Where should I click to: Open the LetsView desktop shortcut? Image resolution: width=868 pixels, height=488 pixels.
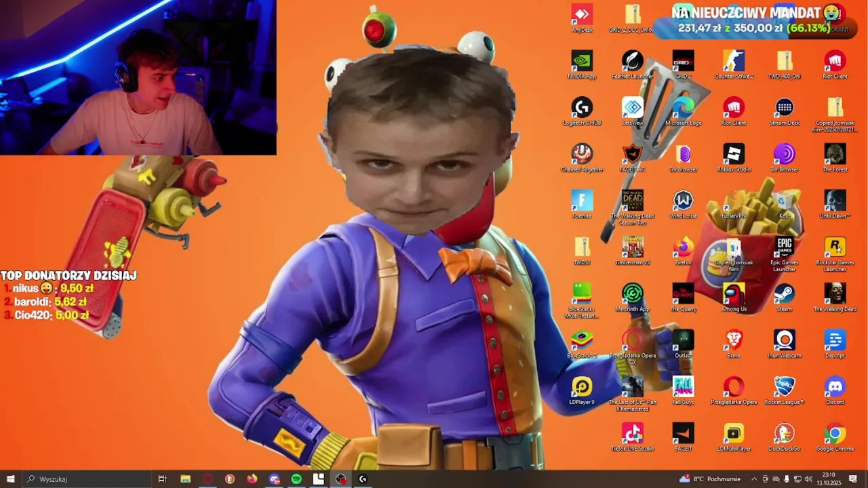pos(633,112)
